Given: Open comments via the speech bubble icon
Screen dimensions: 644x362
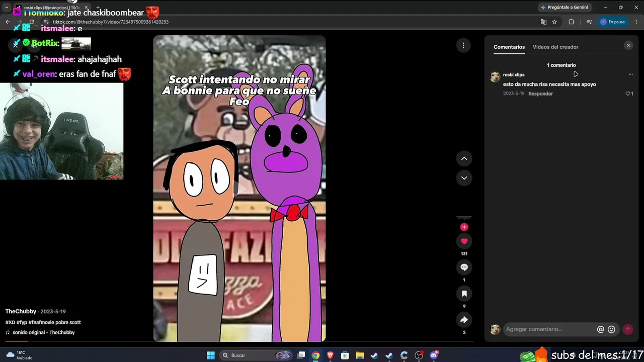Looking at the screenshot, I should tap(464, 267).
